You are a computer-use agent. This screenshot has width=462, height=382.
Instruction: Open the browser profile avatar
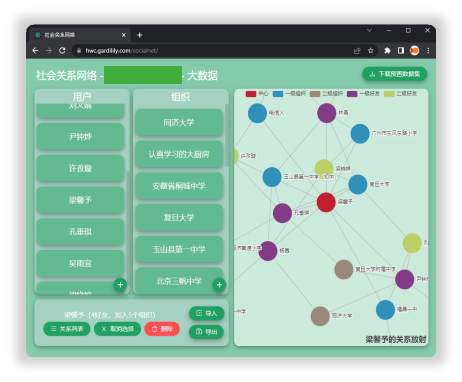click(414, 51)
